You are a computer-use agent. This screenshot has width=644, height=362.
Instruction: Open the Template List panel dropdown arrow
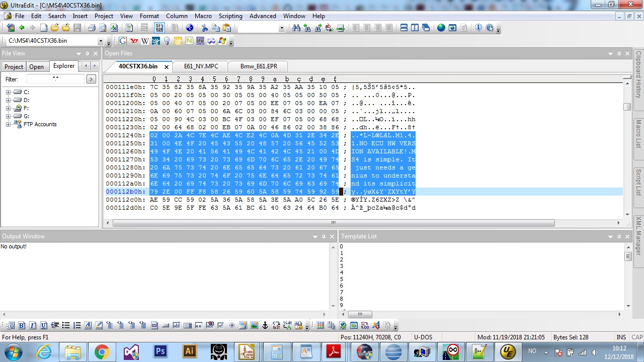(610, 236)
